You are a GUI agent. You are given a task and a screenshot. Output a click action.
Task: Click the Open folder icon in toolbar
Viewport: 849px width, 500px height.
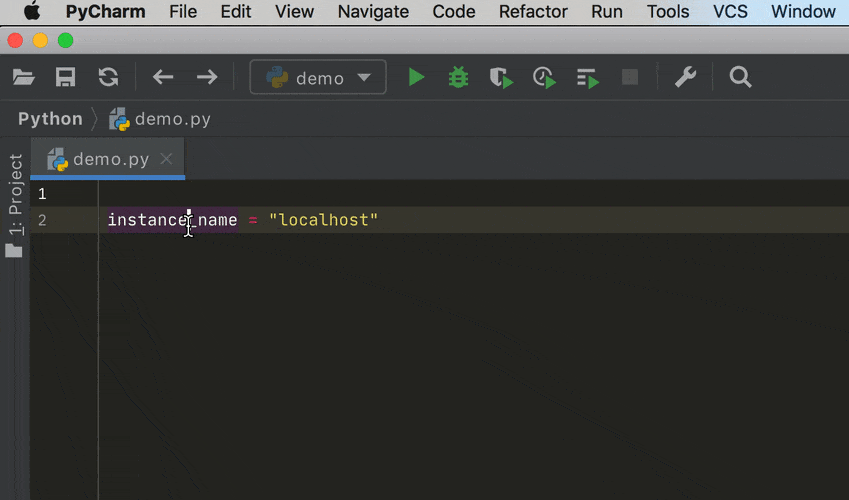coord(23,78)
